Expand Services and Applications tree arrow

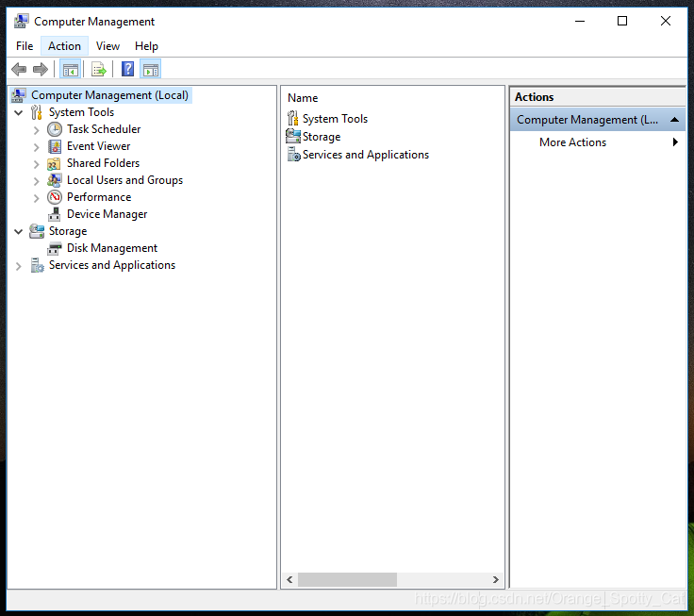[x=19, y=266]
